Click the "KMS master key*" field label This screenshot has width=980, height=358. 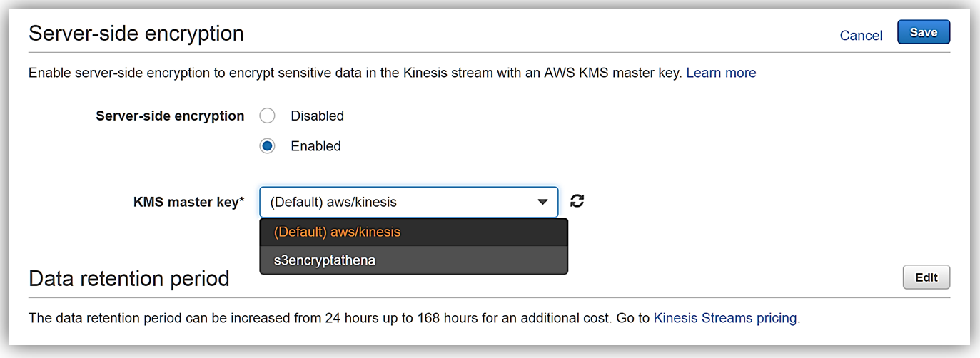tap(188, 202)
